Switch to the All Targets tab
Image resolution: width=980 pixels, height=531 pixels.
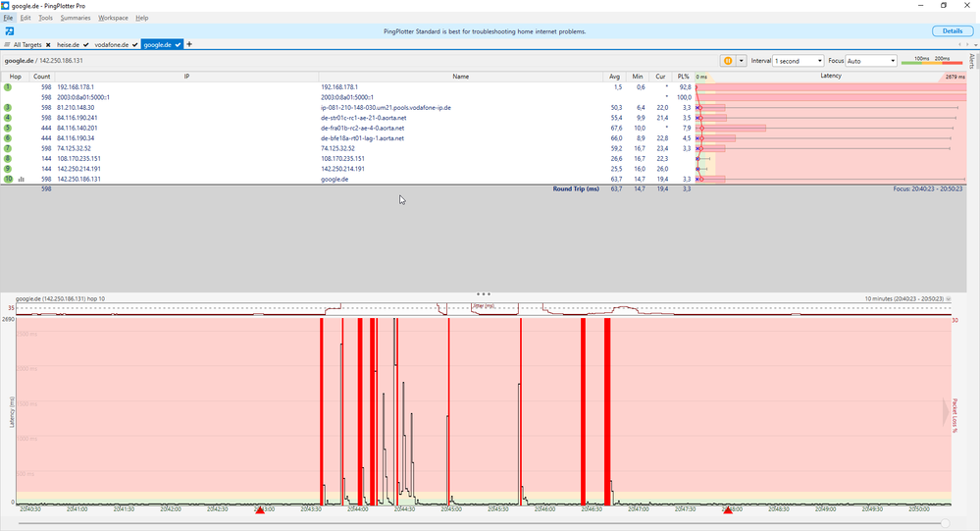27,45
